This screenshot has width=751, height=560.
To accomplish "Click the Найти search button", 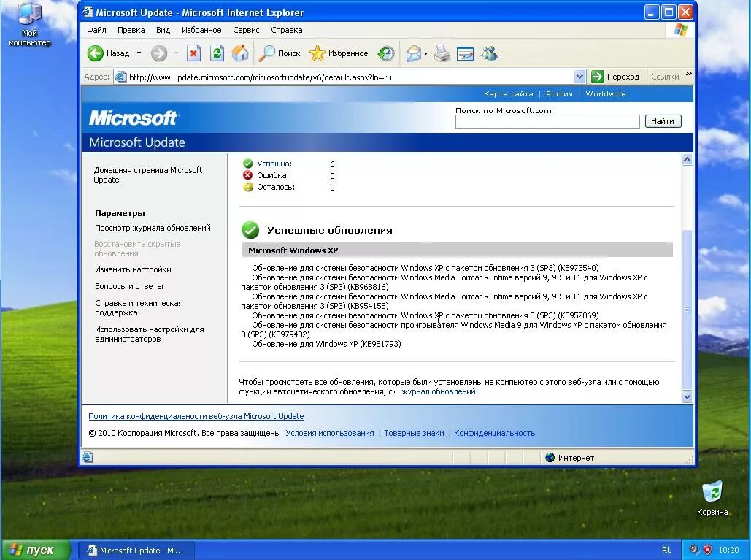I will coord(663,121).
